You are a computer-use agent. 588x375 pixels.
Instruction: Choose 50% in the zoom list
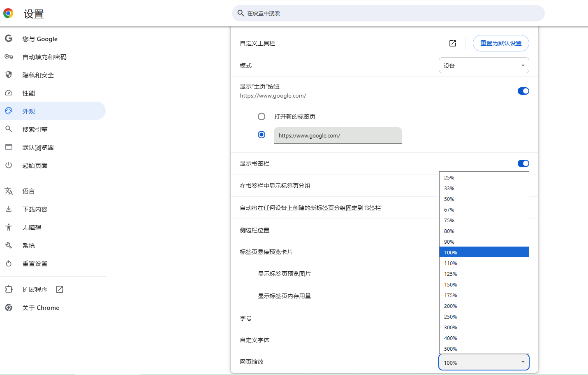(x=484, y=199)
